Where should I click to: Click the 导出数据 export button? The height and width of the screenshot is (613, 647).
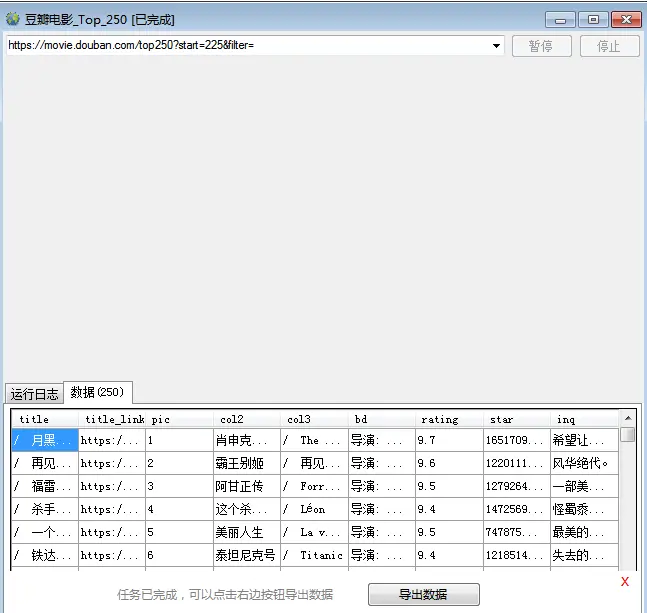(423, 594)
